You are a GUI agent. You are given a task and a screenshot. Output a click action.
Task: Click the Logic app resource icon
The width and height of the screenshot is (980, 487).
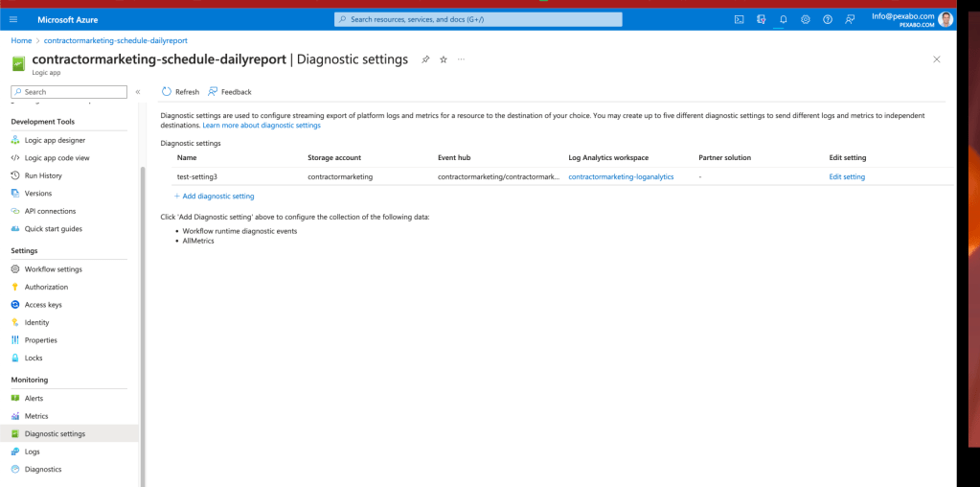(x=19, y=63)
